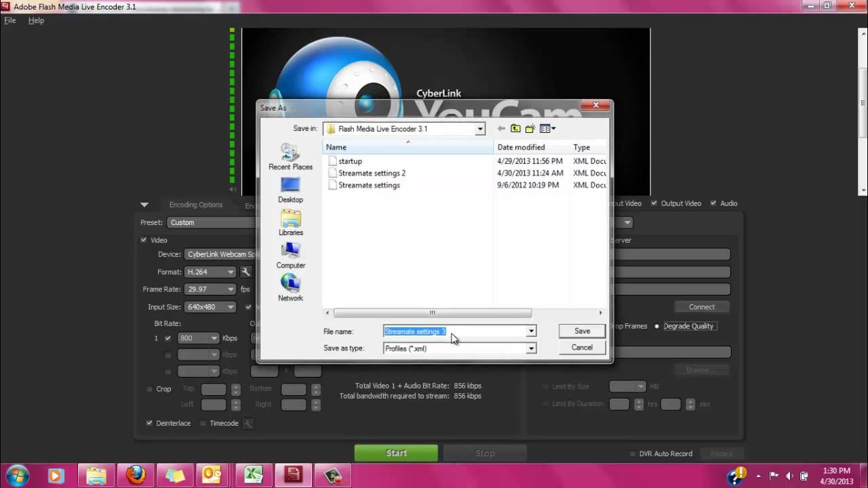Click the help shield icon in system tray
This screenshot has height=488, width=868.
pyautogui.click(x=736, y=475)
